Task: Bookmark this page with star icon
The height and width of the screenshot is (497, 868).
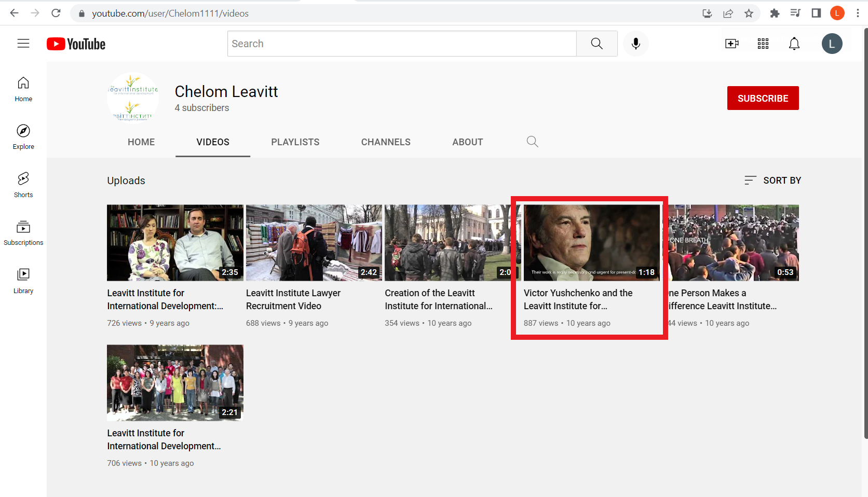Action: 749,13
